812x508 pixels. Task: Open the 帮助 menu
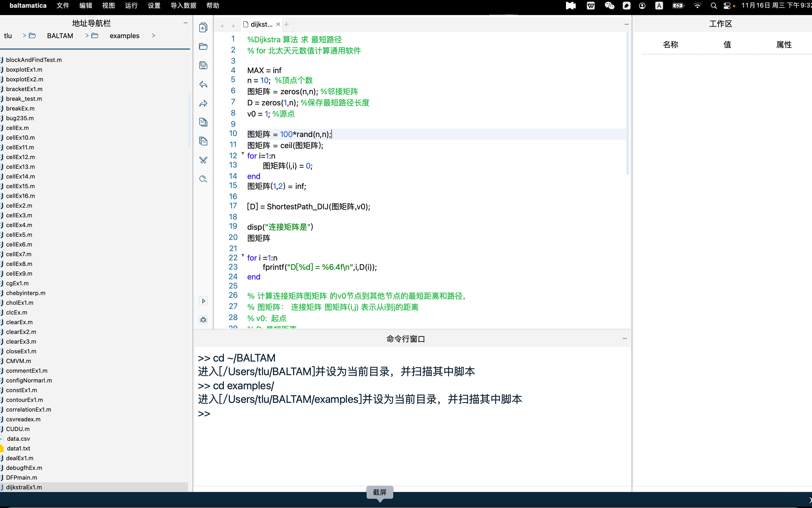(x=213, y=5)
